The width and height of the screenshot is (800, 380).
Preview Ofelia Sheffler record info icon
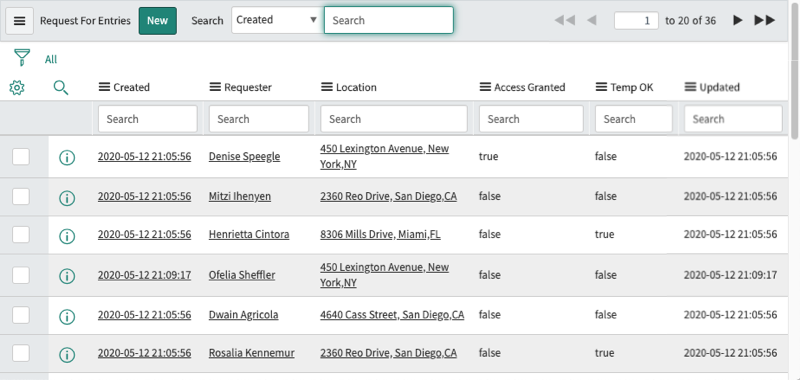point(67,276)
